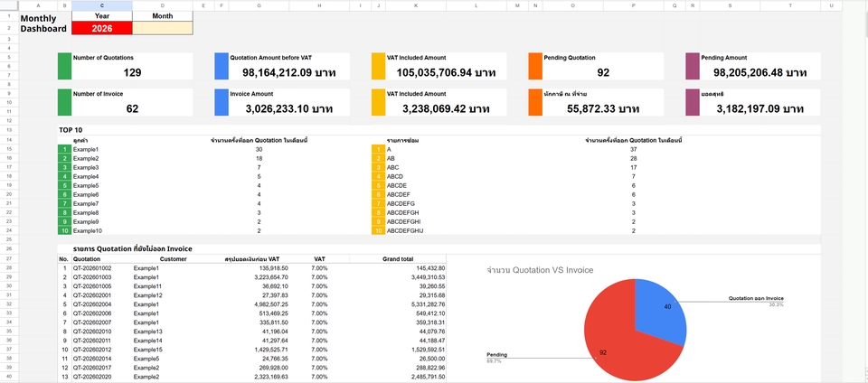Click the pending quotations without invoice section heading
The image size is (868, 383).
132,249
